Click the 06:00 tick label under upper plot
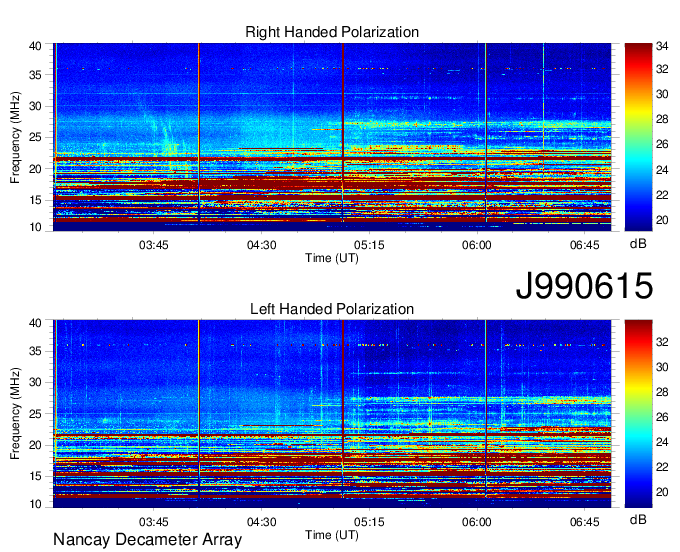Screen dimensions: 680x552 [477, 245]
